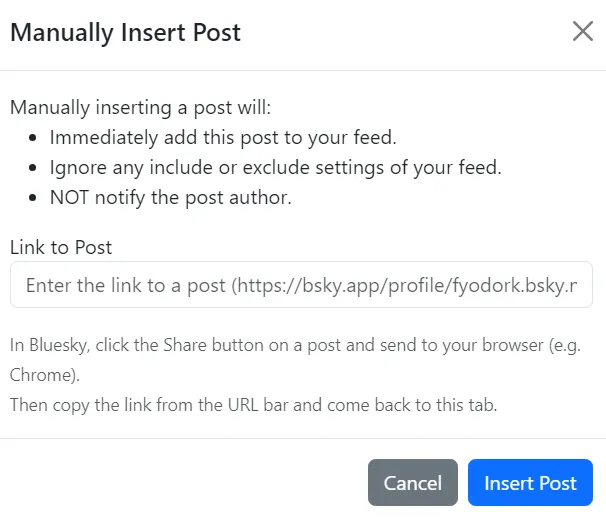Focus the Link to Post input field
The height and width of the screenshot is (518, 606).
[301, 286]
